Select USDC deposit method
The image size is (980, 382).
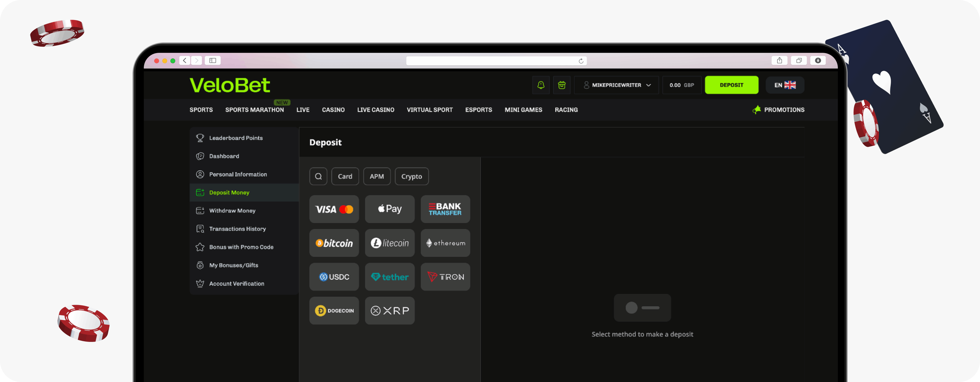click(x=334, y=277)
